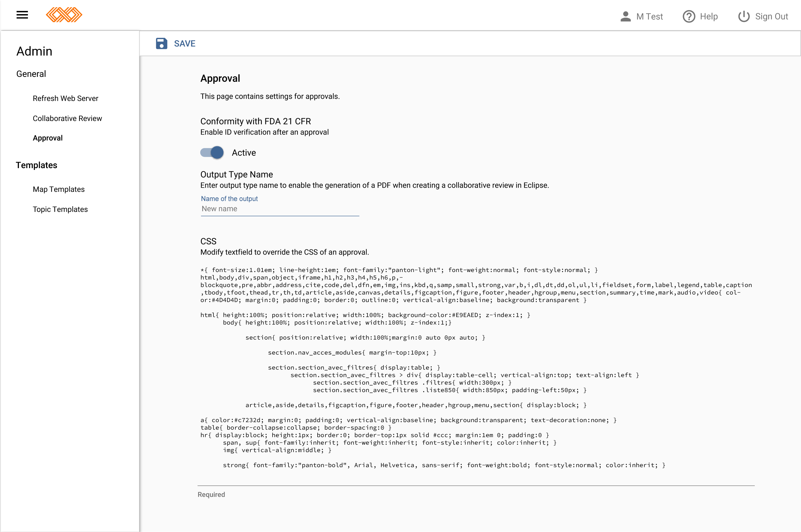This screenshot has width=801, height=532.
Task: Click the Help question mark icon
Action: tap(689, 16)
